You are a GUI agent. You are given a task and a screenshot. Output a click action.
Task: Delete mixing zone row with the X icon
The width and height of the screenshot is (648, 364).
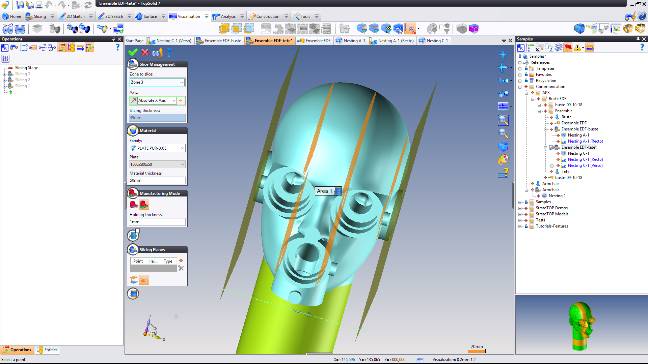(x=181, y=268)
